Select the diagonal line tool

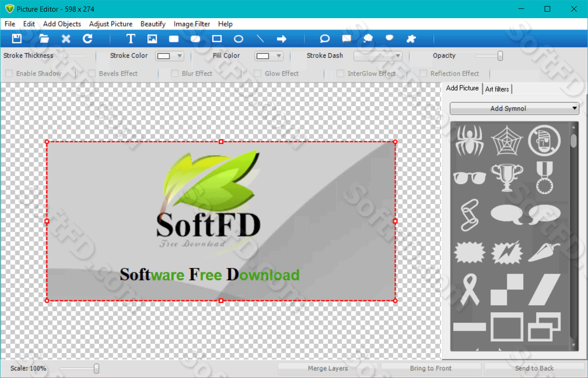[260, 39]
